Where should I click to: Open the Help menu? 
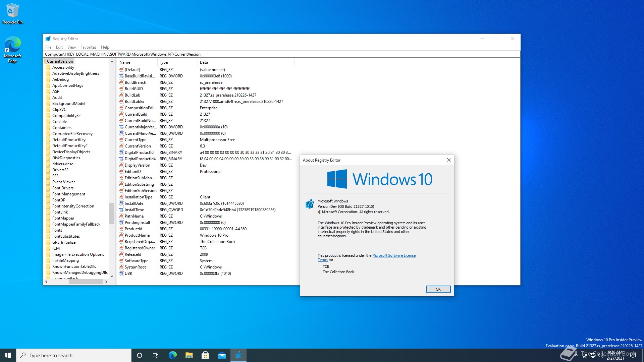tap(105, 47)
